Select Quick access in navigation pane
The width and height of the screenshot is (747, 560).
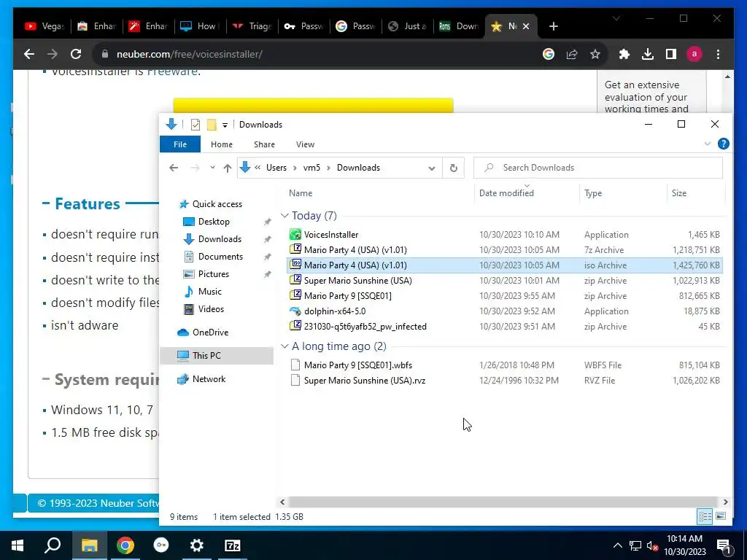217,204
